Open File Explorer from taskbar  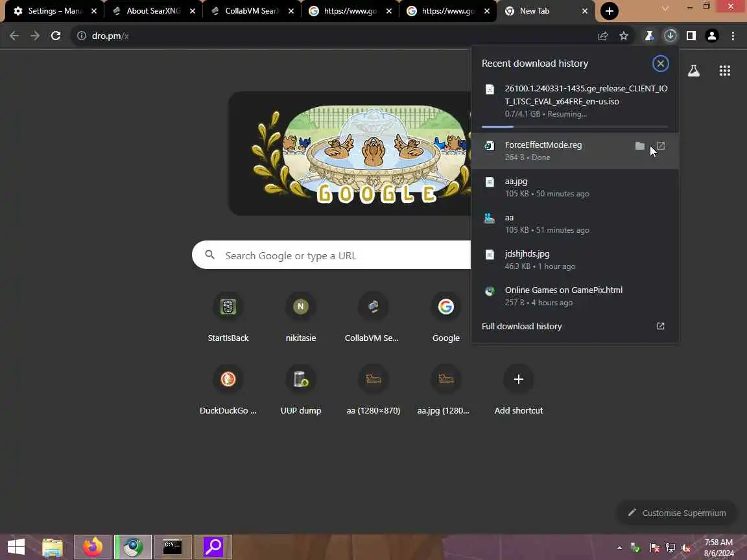pos(53,546)
